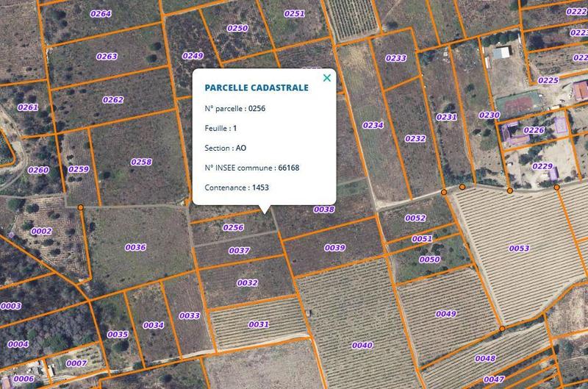This screenshot has height=389, width=588.
Task: Click on parcel 0234
Action: coord(373,126)
